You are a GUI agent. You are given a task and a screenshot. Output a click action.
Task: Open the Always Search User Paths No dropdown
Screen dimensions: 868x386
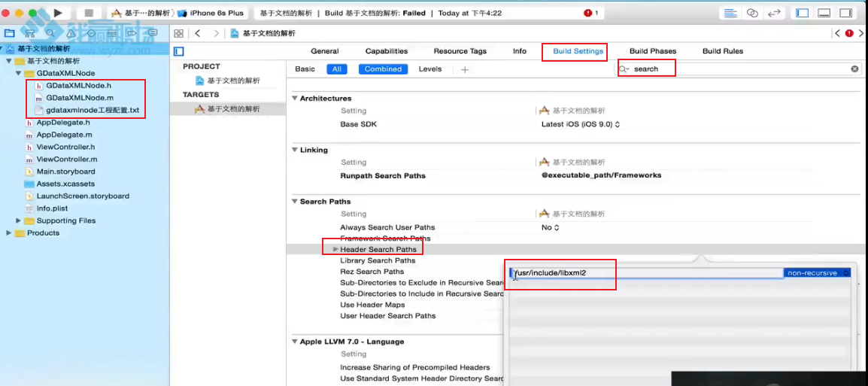pyautogui.click(x=551, y=227)
